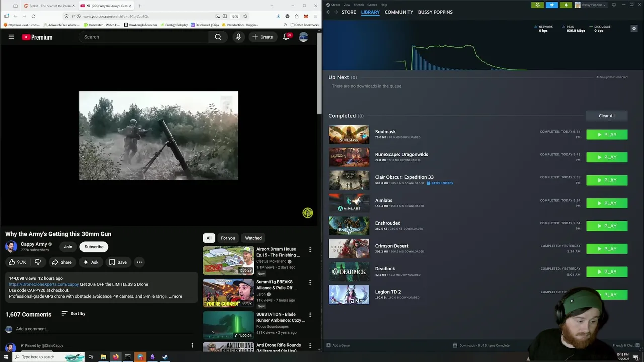This screenshot has height=362, width=644.
Task: Show more bookmarks with the chevron
Action: point(285,25)
